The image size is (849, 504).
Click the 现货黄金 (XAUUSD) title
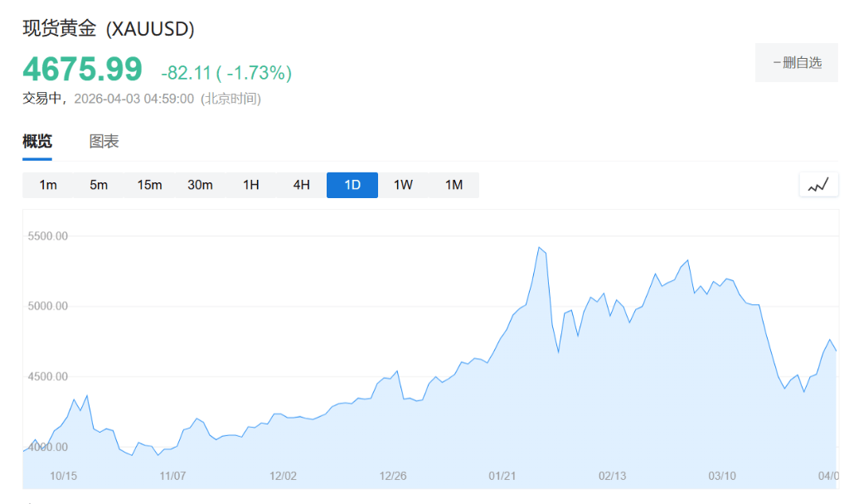pyautogui.click(x=109, y=29)
